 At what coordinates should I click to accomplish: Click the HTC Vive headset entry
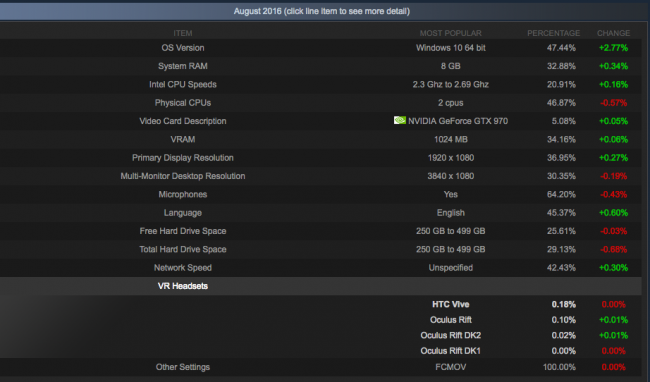click(x=451, y=304)
